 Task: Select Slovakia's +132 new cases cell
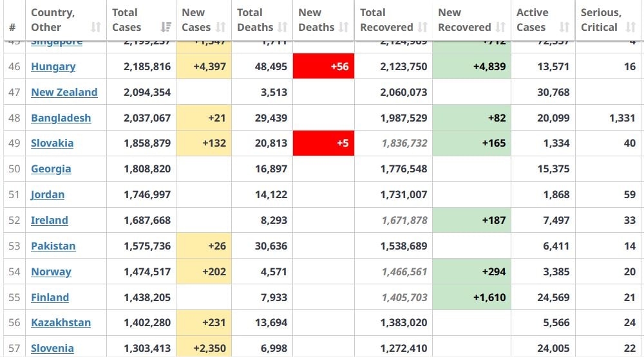pyautogui.click(x=204, y=143)
